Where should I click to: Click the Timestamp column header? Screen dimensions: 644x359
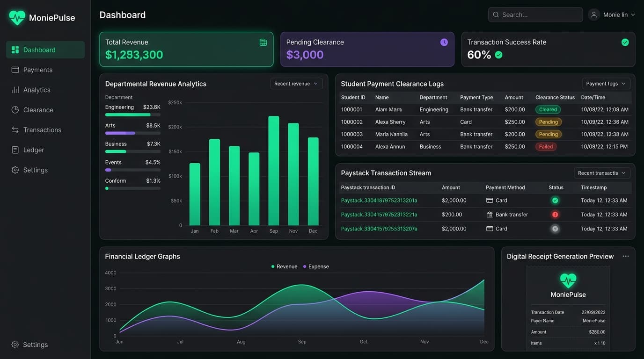pos(594,187)
